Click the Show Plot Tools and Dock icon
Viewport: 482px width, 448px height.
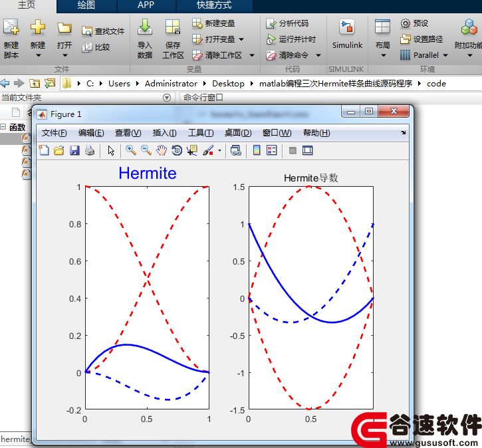click(307, 151)
